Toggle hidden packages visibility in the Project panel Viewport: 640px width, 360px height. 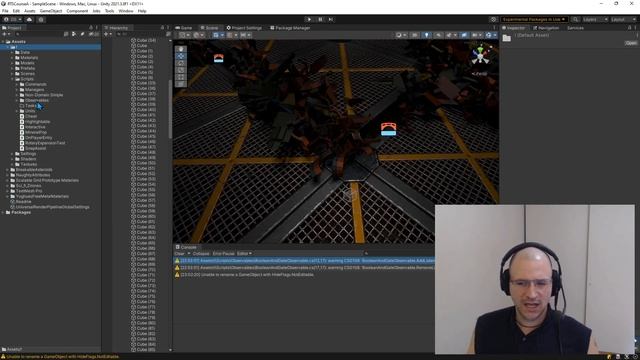pyautogui.click(x=94, y=34)
